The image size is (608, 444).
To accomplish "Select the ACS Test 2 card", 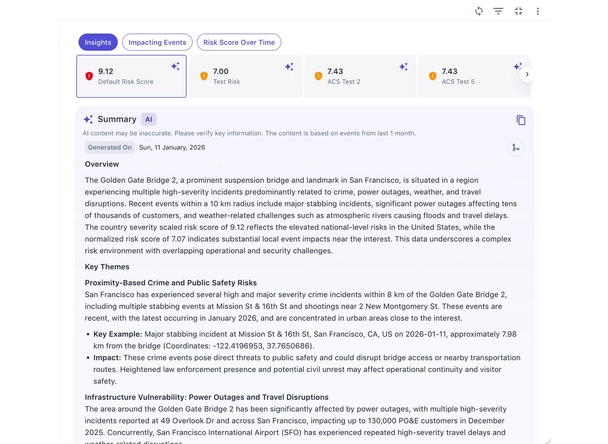I will click(x=360, y=76).
